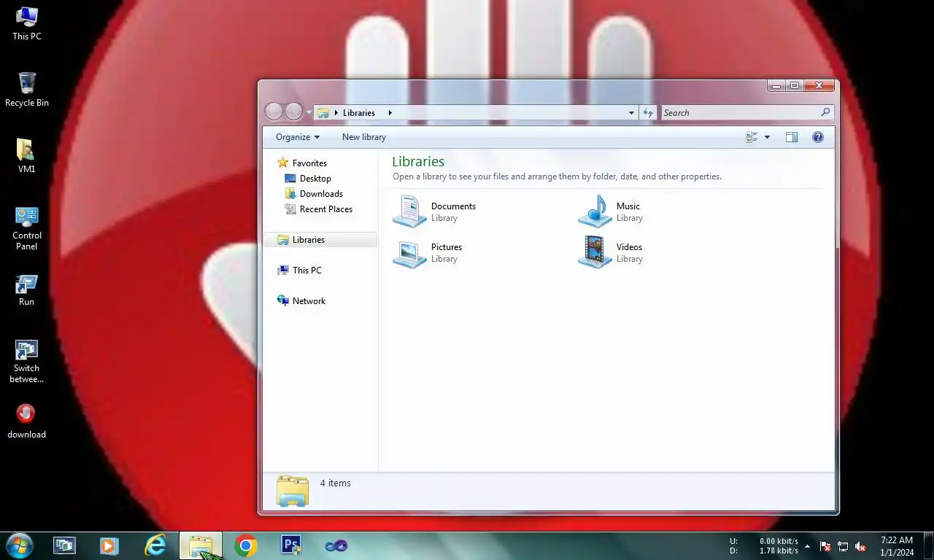Click the network speed meter in taskbar
This screenshot has height=560, width=934.
click(x=764, y=546)
